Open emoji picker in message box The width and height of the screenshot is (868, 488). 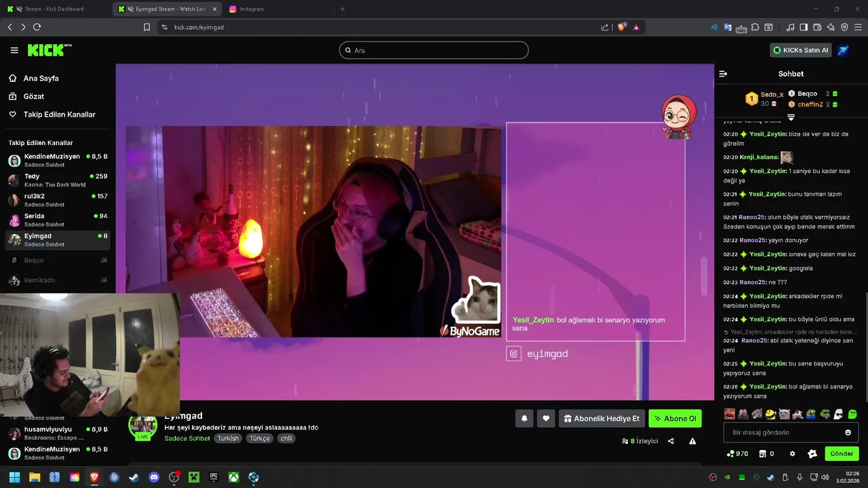848,432
